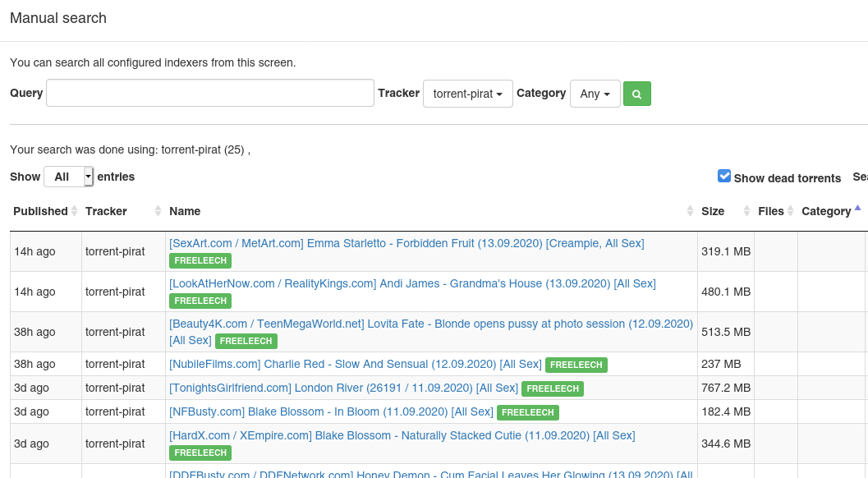Click the green search magnifier button
Viewport: 868px width, 478px height.
click(x=636, y=94)
